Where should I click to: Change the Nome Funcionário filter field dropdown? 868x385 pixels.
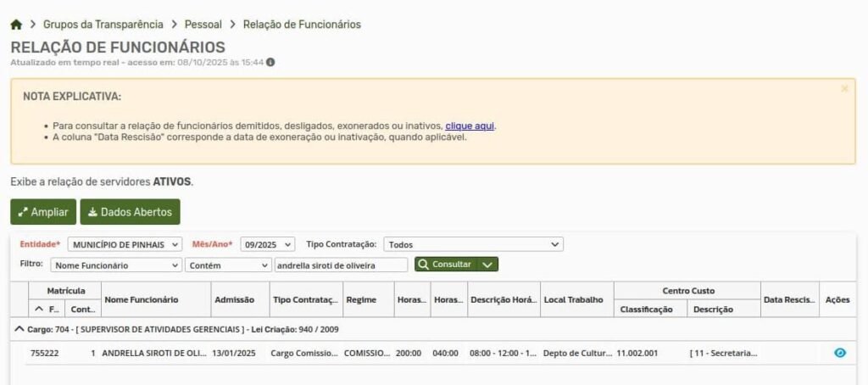coord(116,265)
